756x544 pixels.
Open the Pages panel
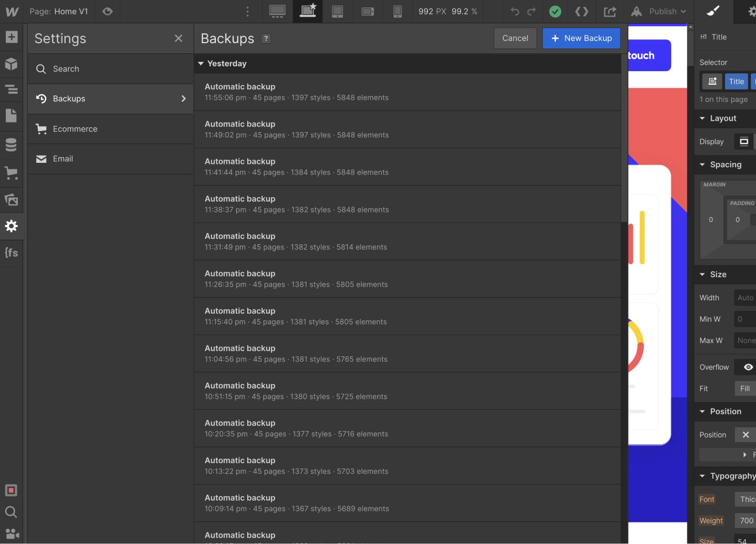pyautogui.click(x=11, y=115)
